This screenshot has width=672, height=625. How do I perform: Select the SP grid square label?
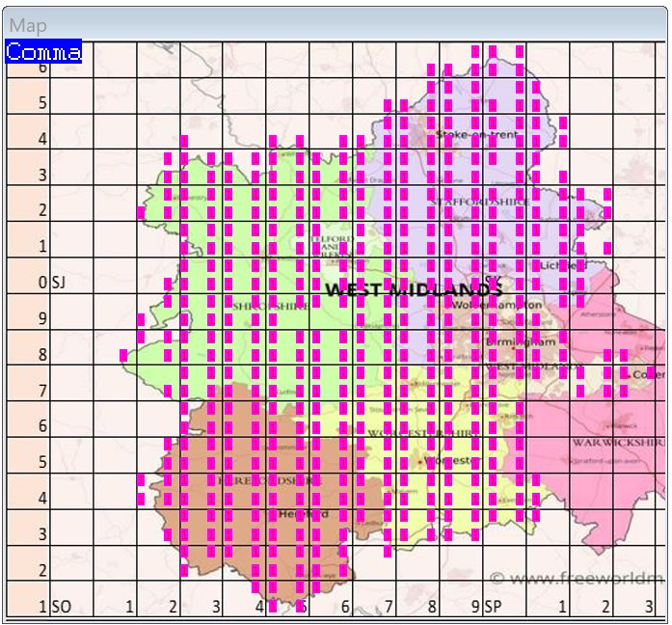point(494,607)
